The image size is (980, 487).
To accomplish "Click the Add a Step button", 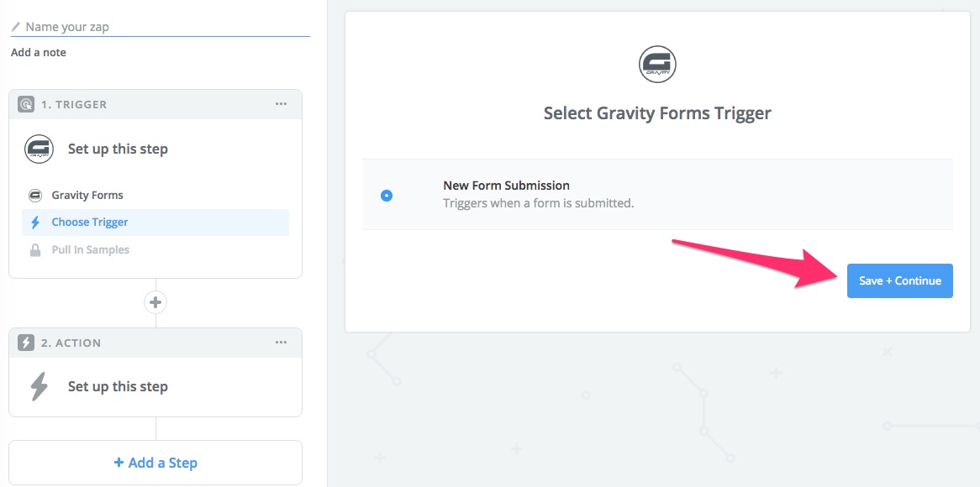I will (x=155, y=463).
